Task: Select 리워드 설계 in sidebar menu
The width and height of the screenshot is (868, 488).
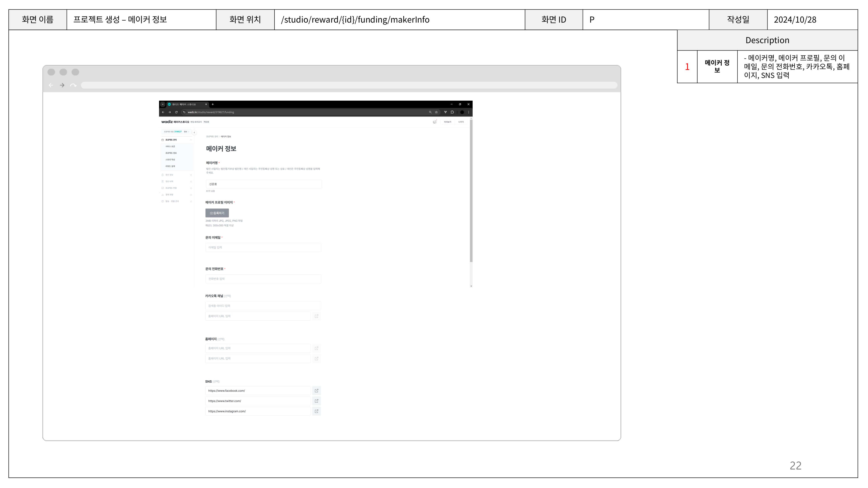Action: [x=170, y=166]
